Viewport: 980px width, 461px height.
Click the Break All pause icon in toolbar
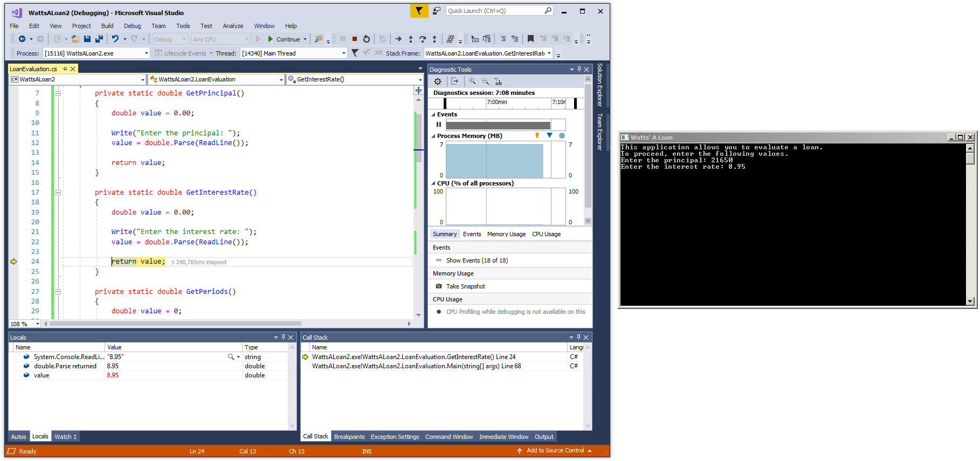tap(343, 39)
